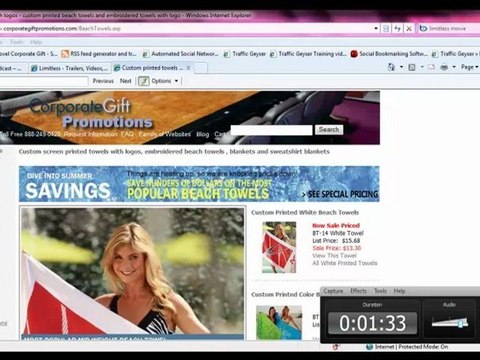Expand the Home button dropdown arrow
The image size is (480, 360).
(401, 67)
